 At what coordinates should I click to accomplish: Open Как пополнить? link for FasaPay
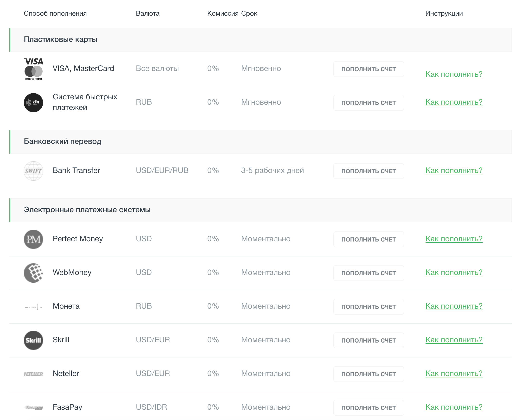point(454,407)
